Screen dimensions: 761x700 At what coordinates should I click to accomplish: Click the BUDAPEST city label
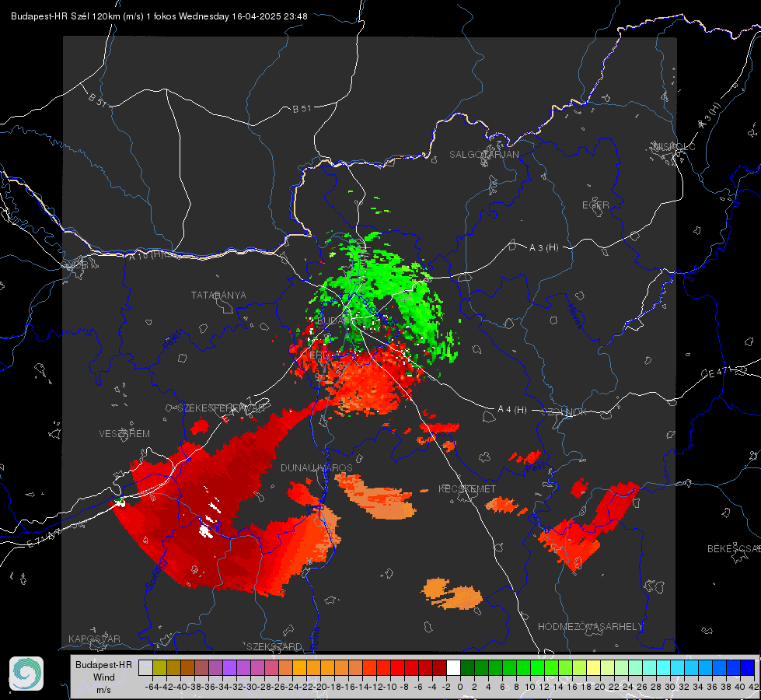342,321
